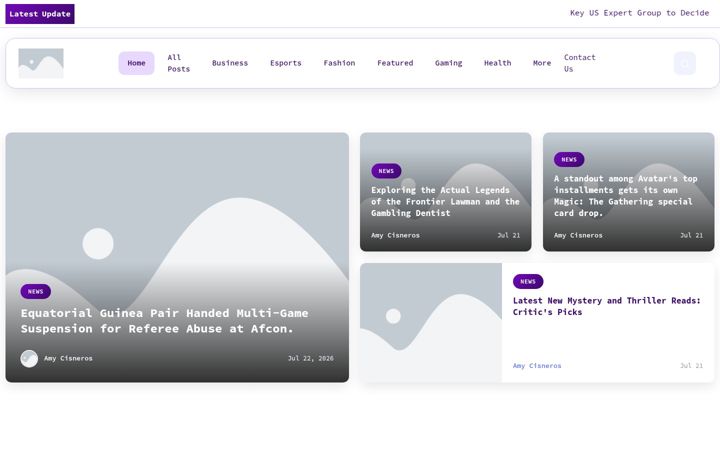
Task: Click the Latest Update label
Action: pyautogui.click(x=40, y=14)
